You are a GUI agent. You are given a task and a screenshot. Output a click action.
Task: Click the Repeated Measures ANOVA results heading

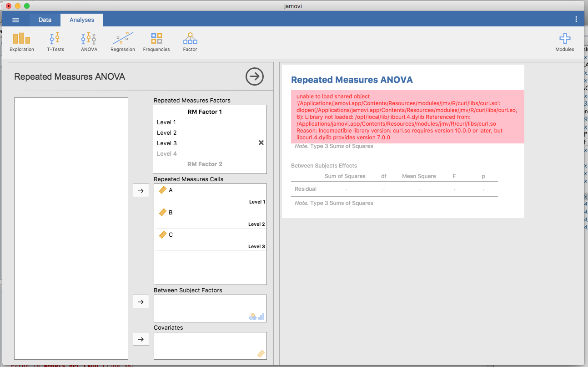pyautogui.click(x=352, y=80)
